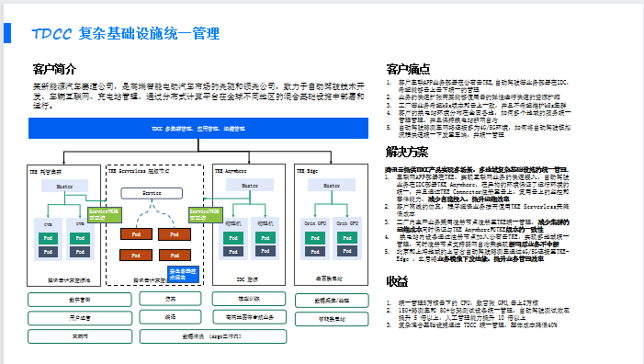Select the blue TDCC multi-cluster management banner

coord(198,128)
